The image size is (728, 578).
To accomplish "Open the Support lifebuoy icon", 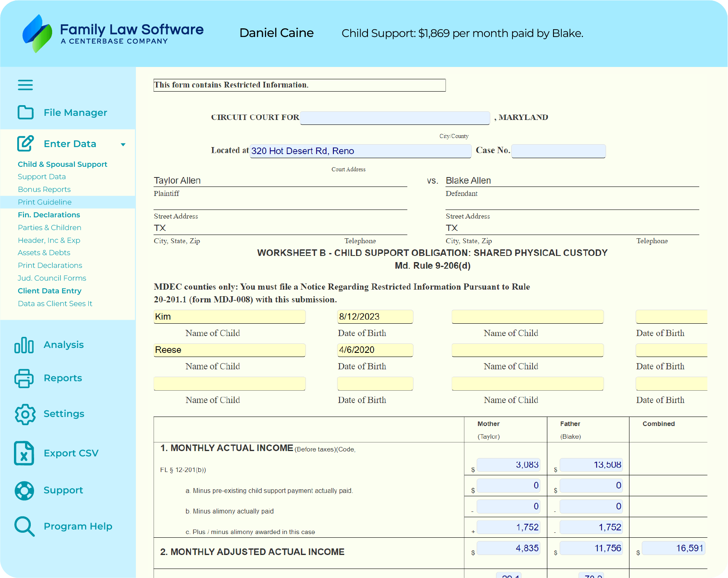I will click(x=24, y=490).
